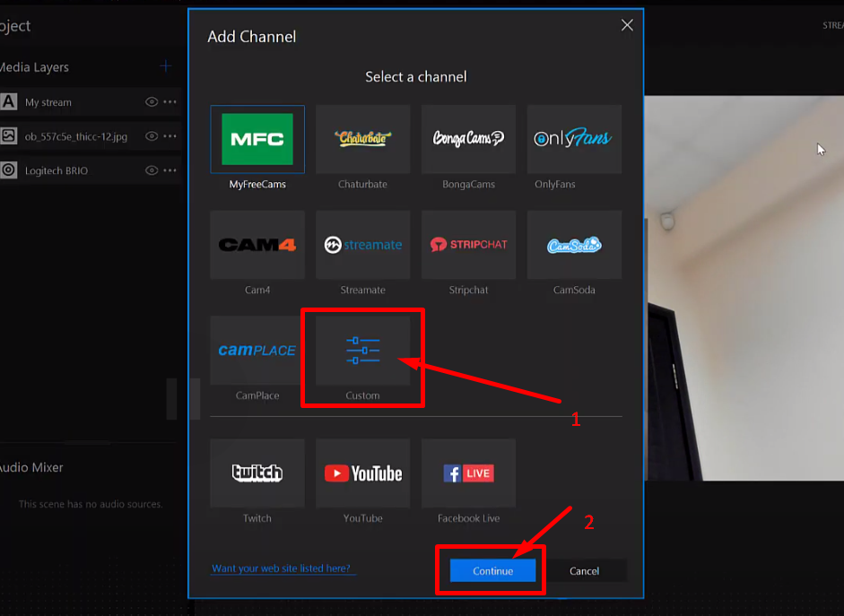This screenshot has height=616, width=844.
Task: Add a new media layer with plus icon
Action: pos(166,66)
